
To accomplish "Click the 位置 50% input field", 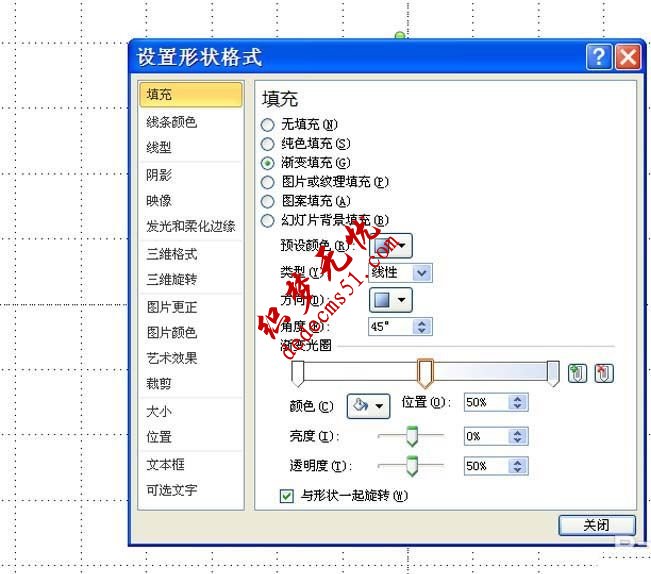I will click(487, 402).
